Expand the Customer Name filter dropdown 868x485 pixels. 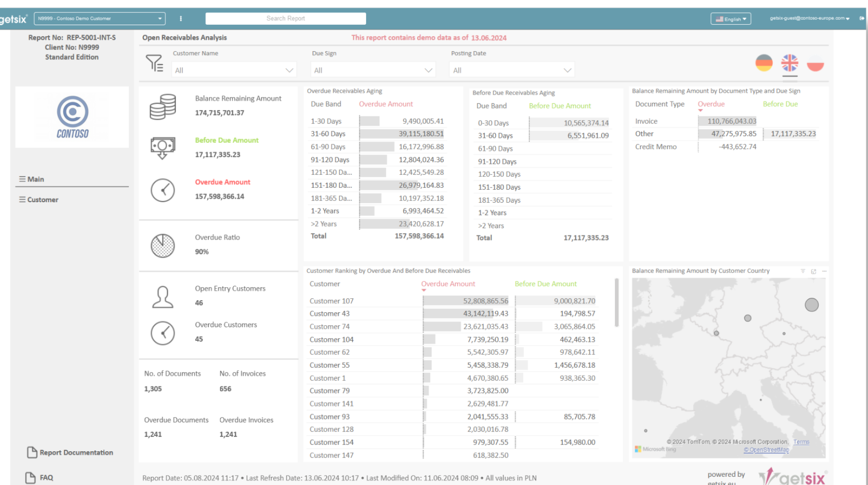tap(234, 70)
